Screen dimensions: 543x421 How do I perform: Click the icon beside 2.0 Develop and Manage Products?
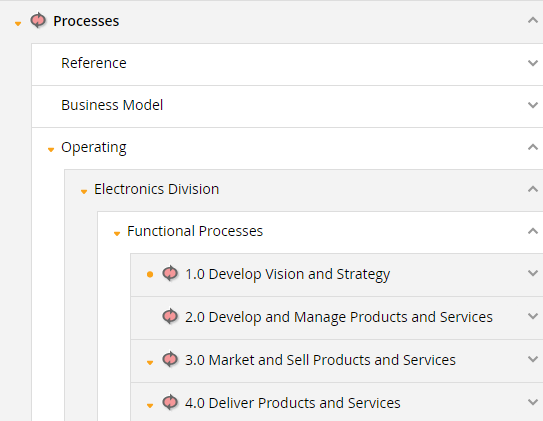(x=170, y=316)
